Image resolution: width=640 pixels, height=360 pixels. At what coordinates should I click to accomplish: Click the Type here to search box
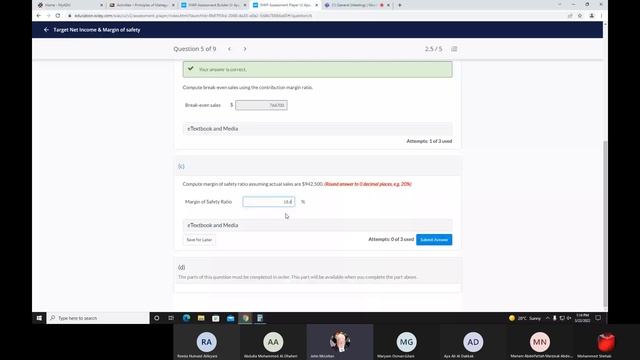point(98,318)
